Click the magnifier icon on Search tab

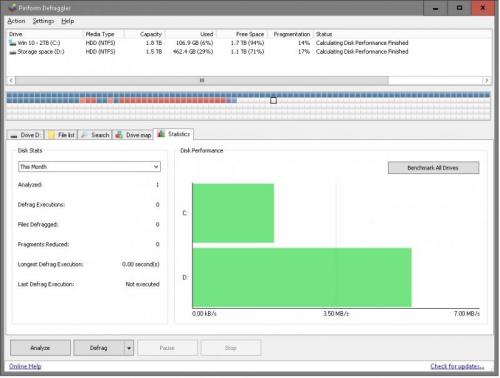tap(84, 135)
